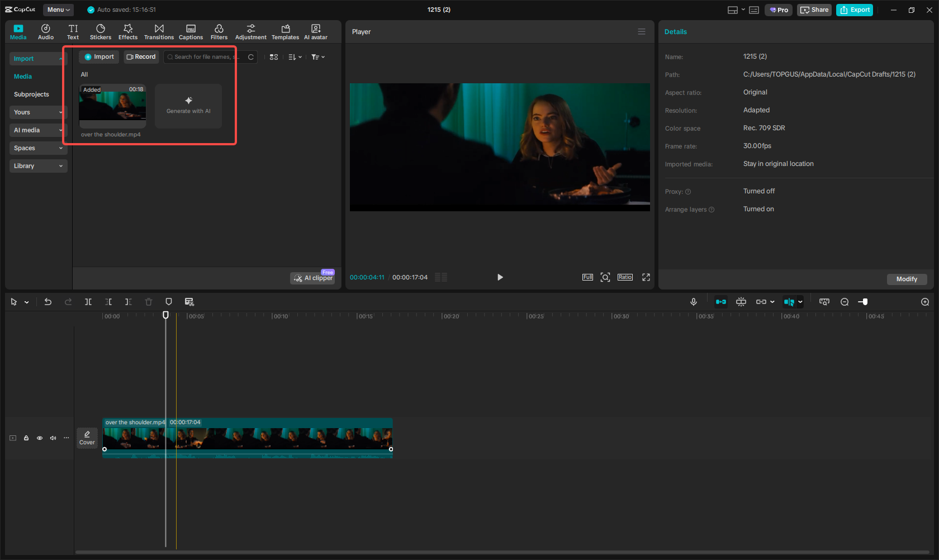
Task: Open the AI avatar panel icon
Action: point(316,32)
